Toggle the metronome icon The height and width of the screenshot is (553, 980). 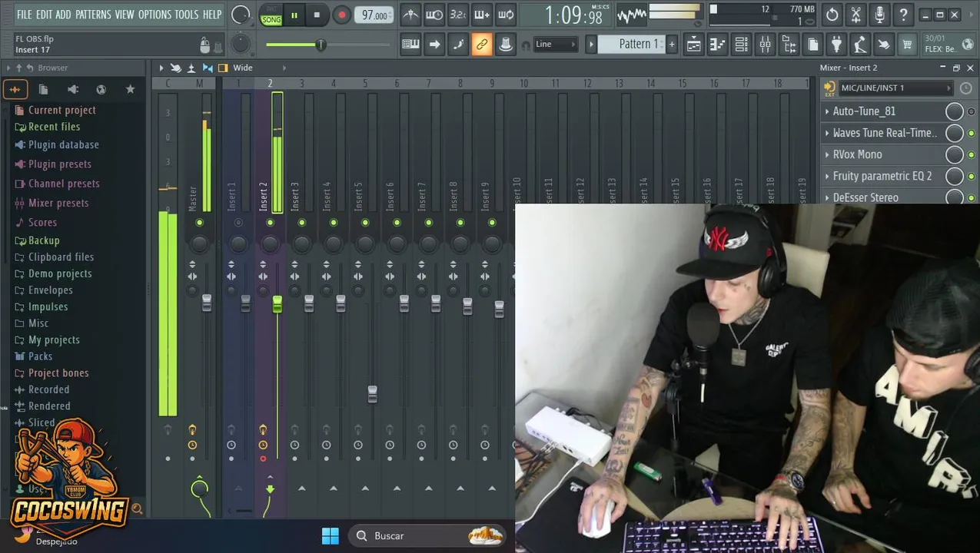pyautogui.click(x=410, y=15)
